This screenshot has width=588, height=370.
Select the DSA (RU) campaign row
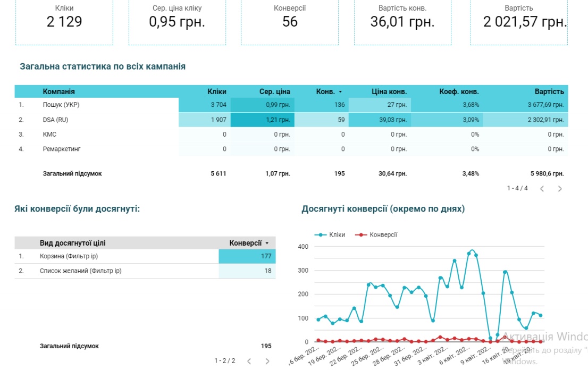tap(55, 120)
